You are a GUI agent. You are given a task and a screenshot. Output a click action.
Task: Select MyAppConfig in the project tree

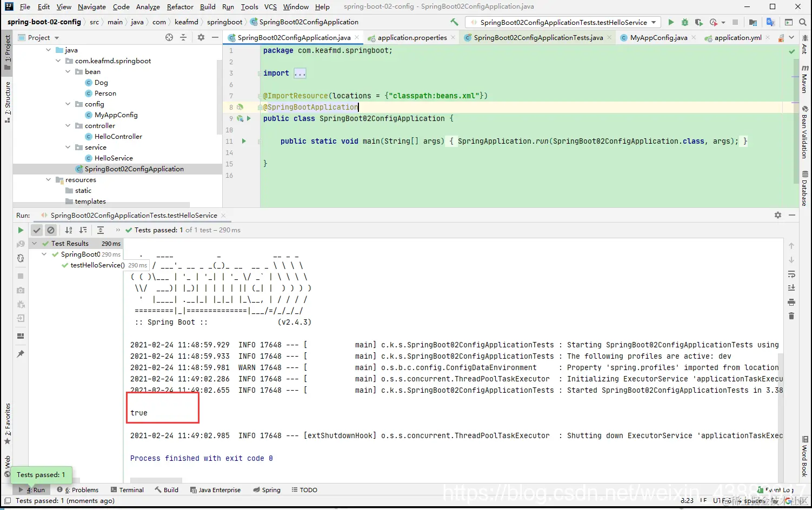pos(116,115)
